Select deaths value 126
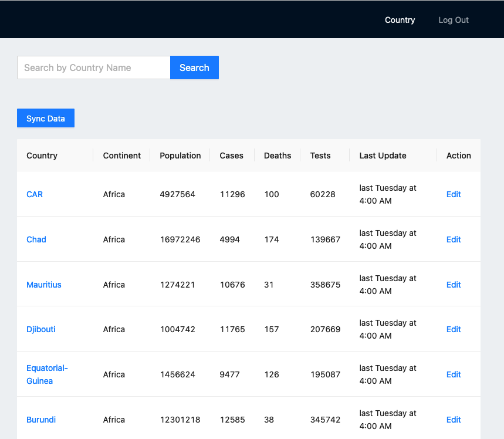The image size is (504, 439). click(272, 374)
